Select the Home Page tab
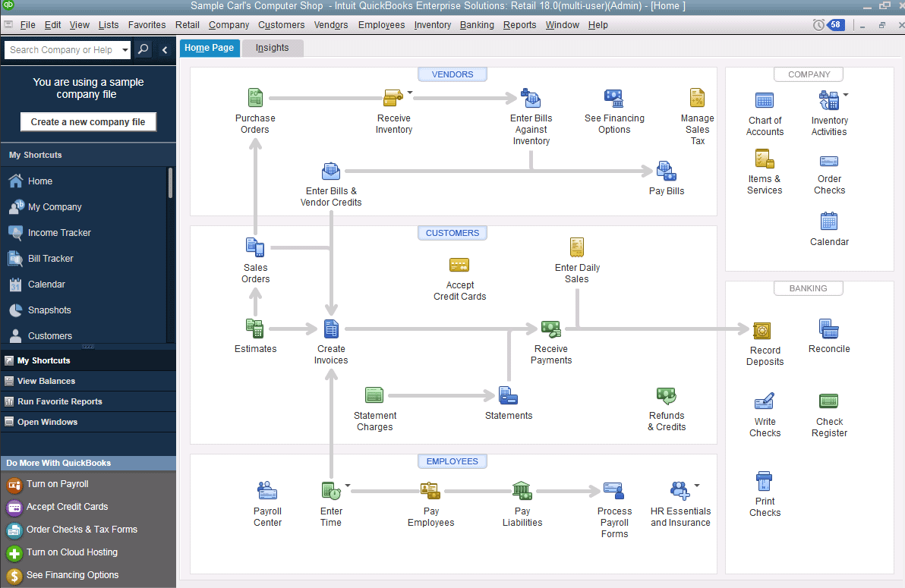 [x=209, y=48]
